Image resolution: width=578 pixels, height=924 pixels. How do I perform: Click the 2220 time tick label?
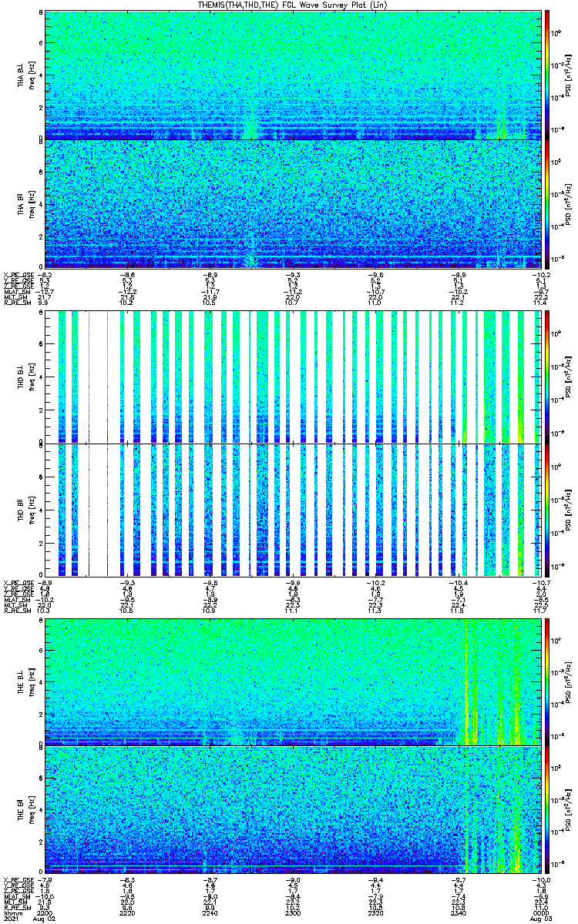point(127,914)
